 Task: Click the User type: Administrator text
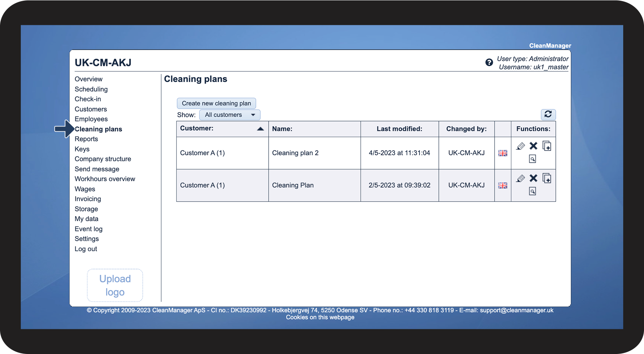point(532,59)
